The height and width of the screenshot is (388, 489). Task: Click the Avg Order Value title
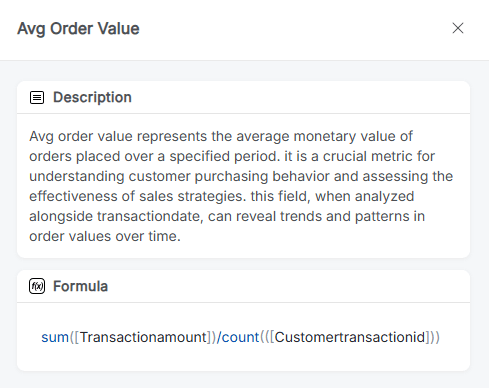click(x=78, y=29)
